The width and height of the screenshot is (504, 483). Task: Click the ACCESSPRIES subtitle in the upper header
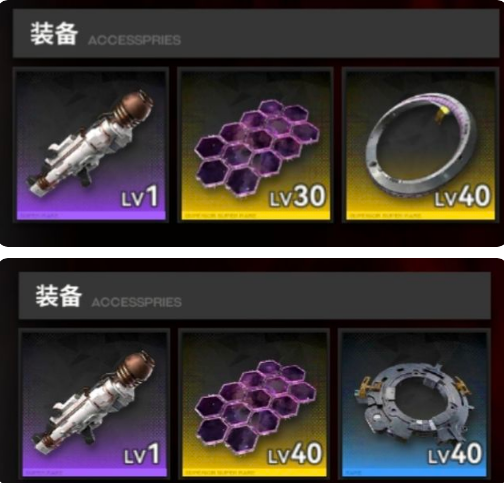point(134,40)
